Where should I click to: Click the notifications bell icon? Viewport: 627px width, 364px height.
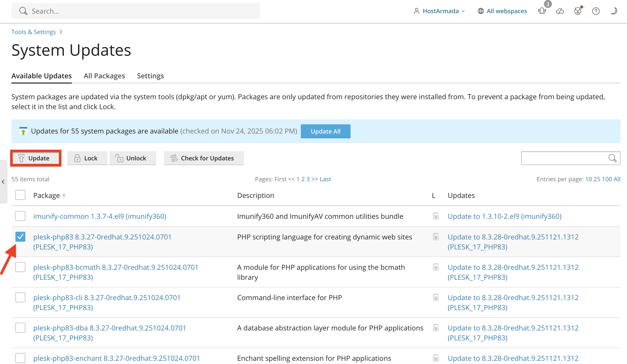(x=542, y=11)
